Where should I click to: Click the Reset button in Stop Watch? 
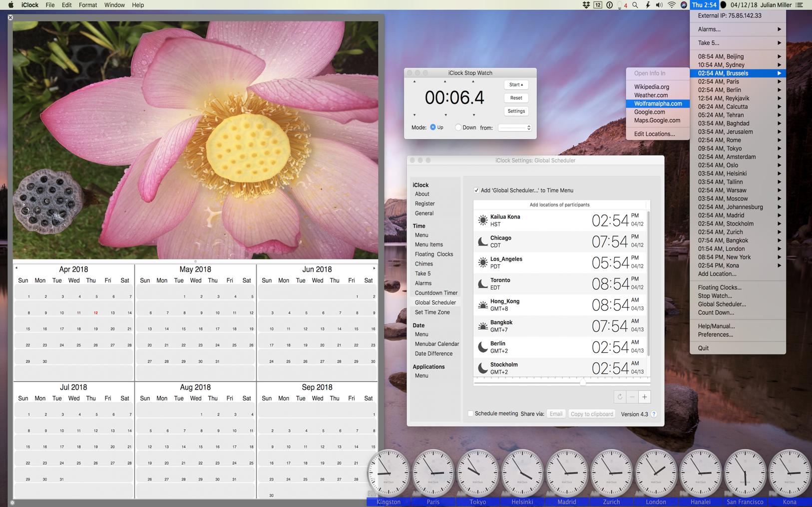(x=516, y=98)
